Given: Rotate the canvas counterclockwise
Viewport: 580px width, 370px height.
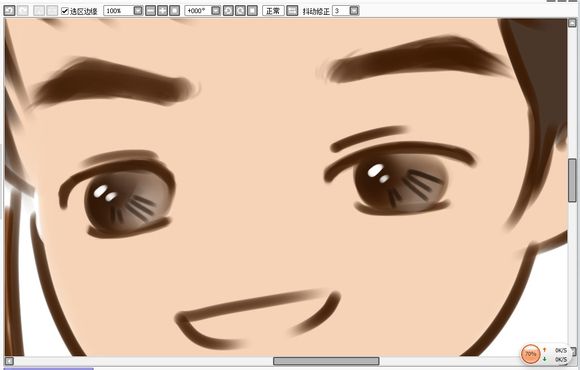Looking at the screenshot, I should coord(228,11).
